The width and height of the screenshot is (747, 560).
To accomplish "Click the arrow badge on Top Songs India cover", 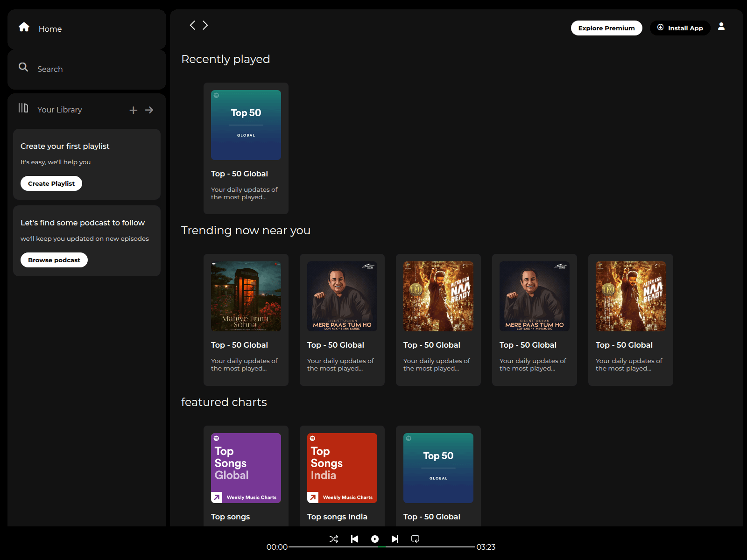I will pos(313,497).
